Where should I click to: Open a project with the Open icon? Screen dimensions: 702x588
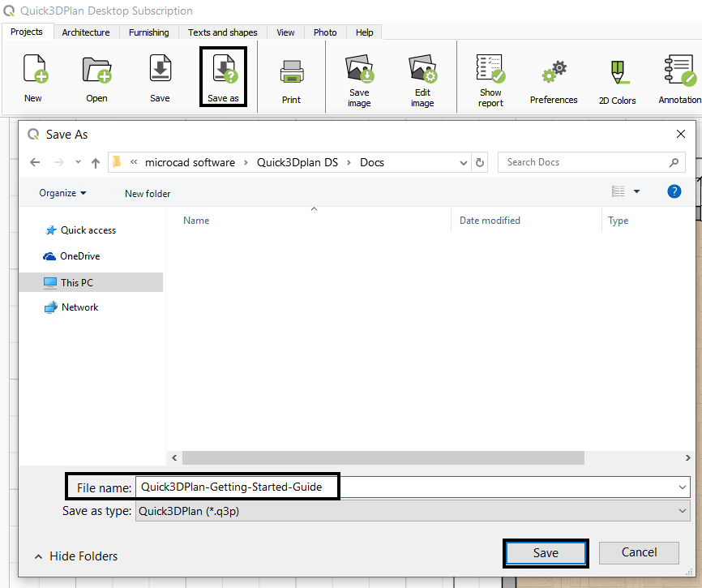(x=96, y=70)
